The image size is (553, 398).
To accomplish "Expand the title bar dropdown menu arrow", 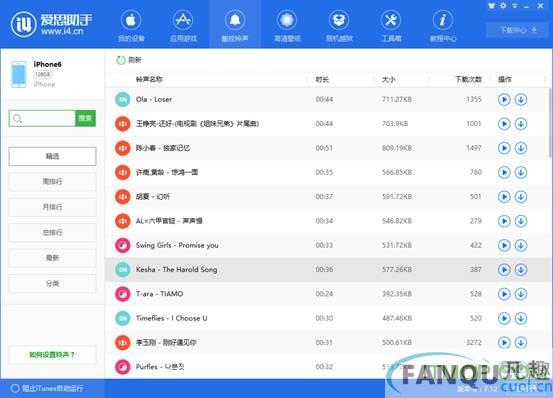I will coord(515,6).
